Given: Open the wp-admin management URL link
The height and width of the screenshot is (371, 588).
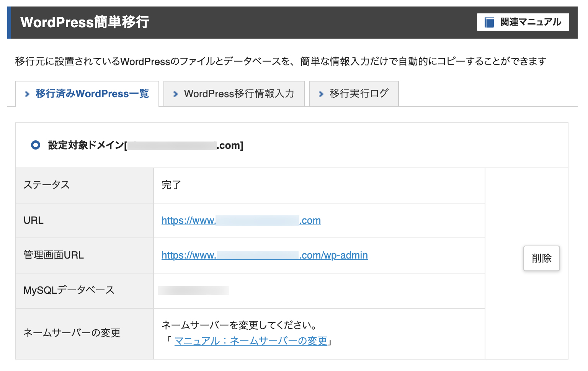Looking at the screenshot, I should tap(264, 255).
